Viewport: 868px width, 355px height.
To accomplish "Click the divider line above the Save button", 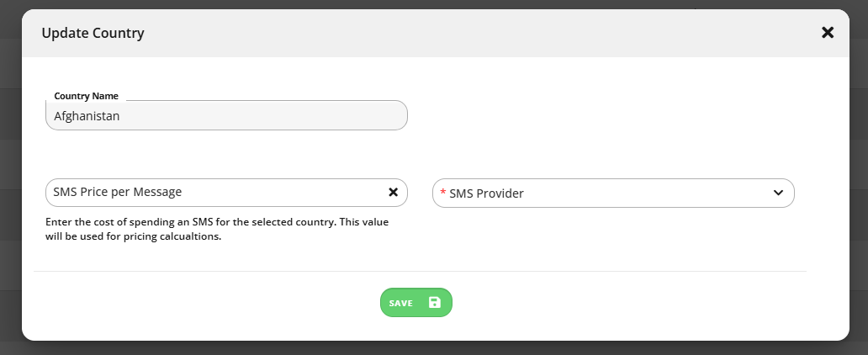I will pyautogui.click(x=421, y=272).
